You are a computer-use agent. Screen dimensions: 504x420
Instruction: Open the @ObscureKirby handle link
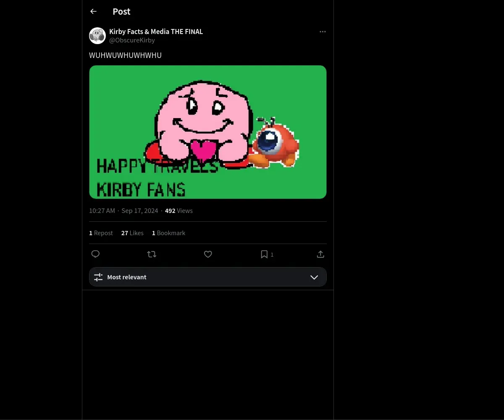[132, 40]
